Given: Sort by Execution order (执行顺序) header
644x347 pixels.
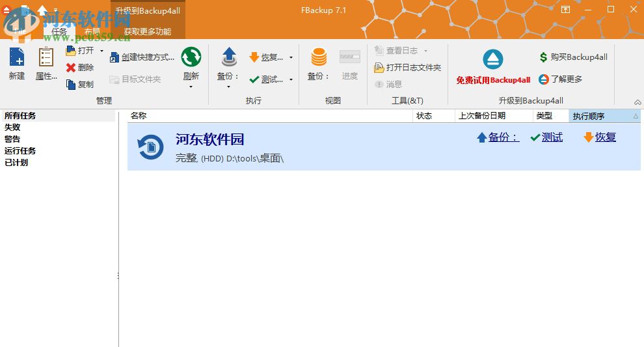Looking at the screenshot, I should pos(604,116).
